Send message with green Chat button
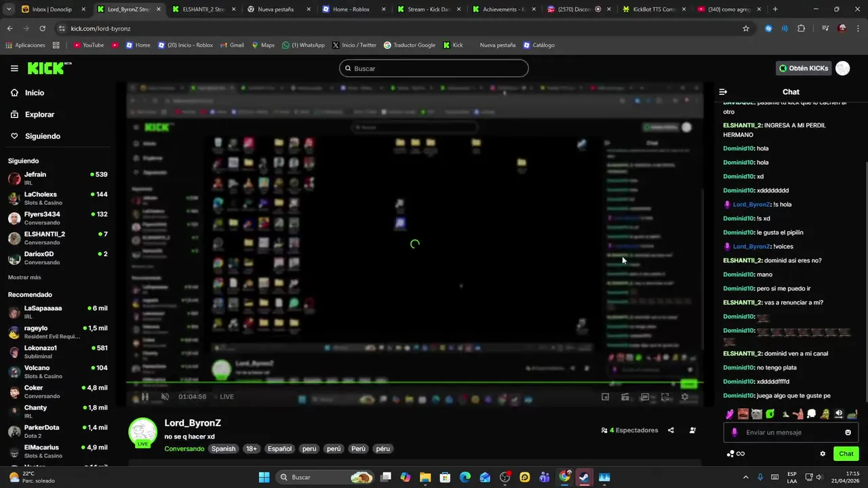 (x=846, y=453)
